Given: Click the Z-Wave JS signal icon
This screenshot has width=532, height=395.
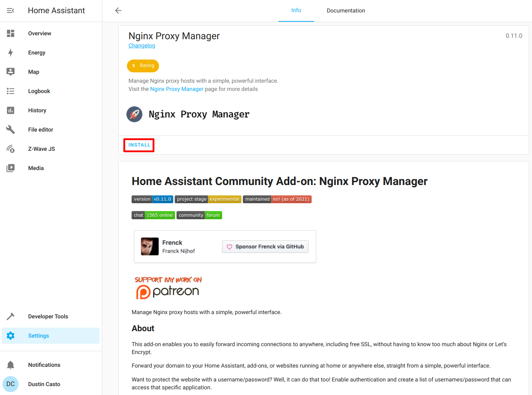Looking at the screenshot, I should pos(11,149).
